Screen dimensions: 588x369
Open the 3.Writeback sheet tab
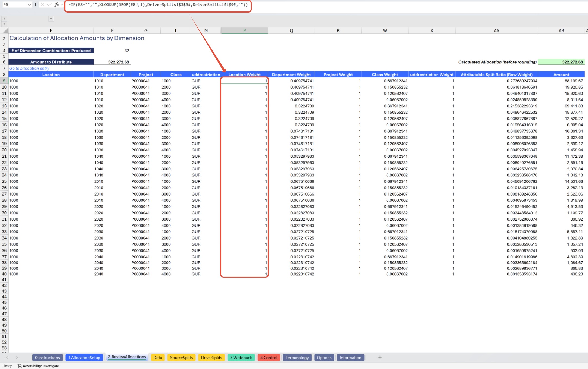click(x=241, y=357)
